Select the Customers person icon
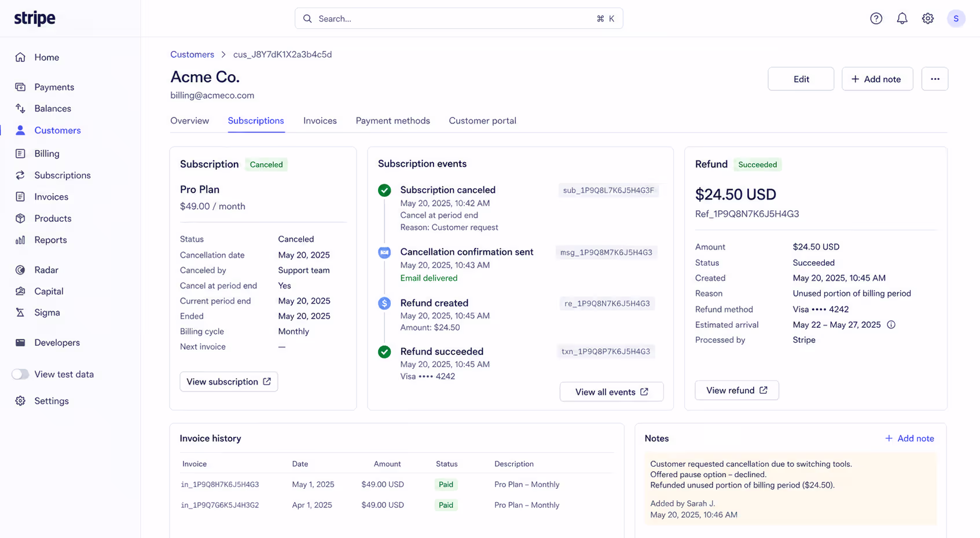Image resolution: width=980 pixels, height=538 pixels. pyautogui.click(x=20, y=130)
